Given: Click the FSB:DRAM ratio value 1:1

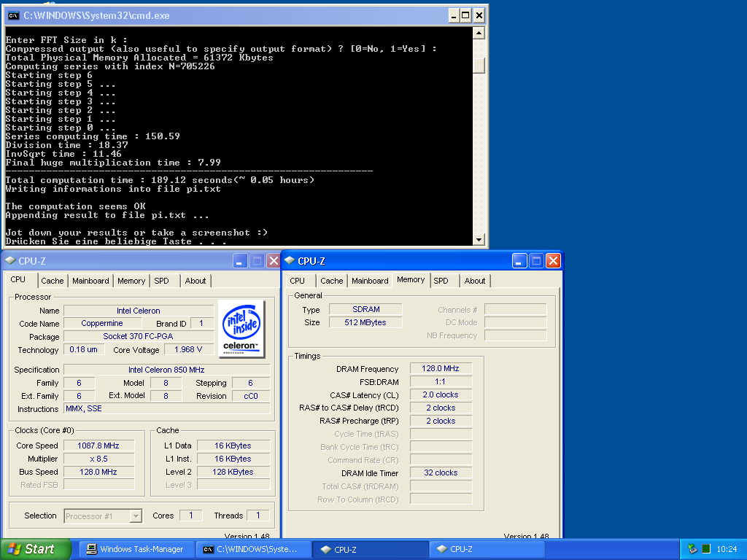Looking at the screenshot, I should pos(441,381).
